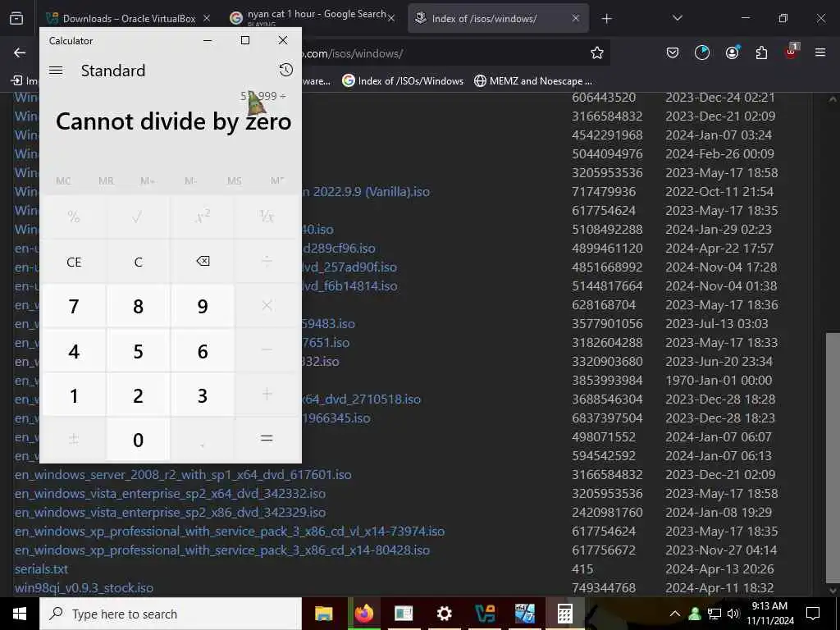Open a new browser tab

click(606, 19)
